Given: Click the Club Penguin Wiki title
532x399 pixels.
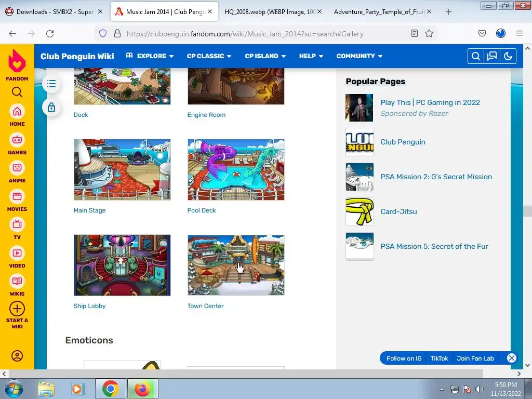Looking at the screenshot, I should (x=77, y=56).
